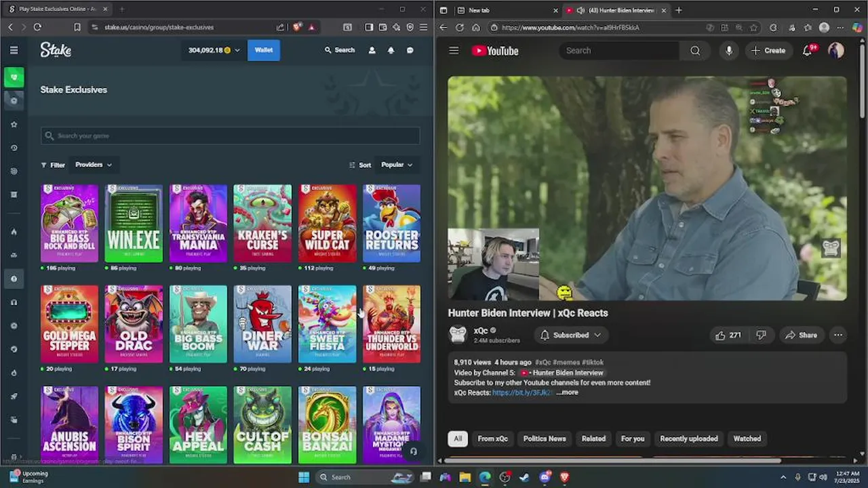
Task: Open the left browser main menu
Action: [x=423, y=27]
